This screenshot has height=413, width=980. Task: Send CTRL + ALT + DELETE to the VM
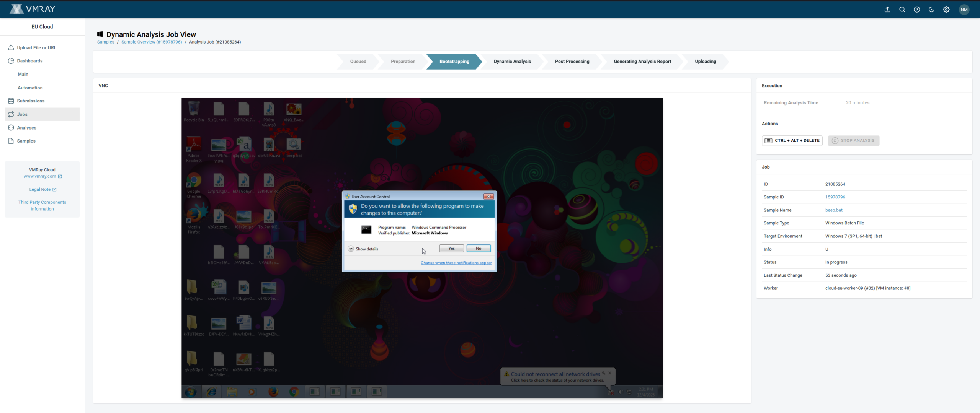pos(792,140)
